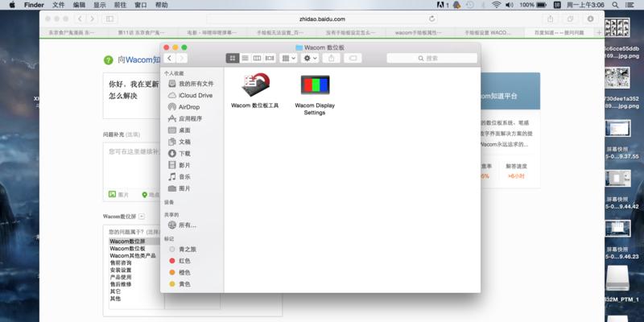This screenshot has width=644, height=322.
Task: Open the Apple menu
Action: coord(11,5)
